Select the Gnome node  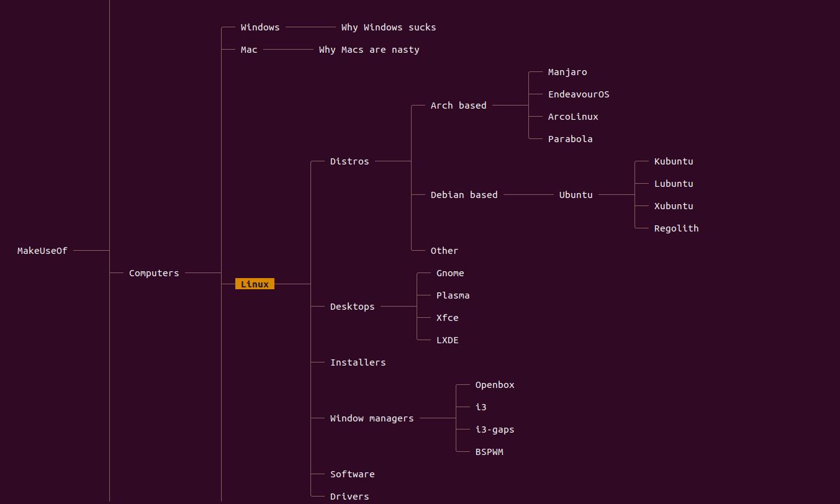(x=450, y=273)
